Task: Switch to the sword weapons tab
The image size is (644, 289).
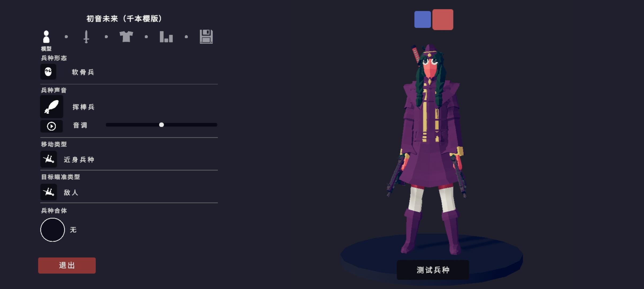Action: pyautogui.click(x=86, y=37)
